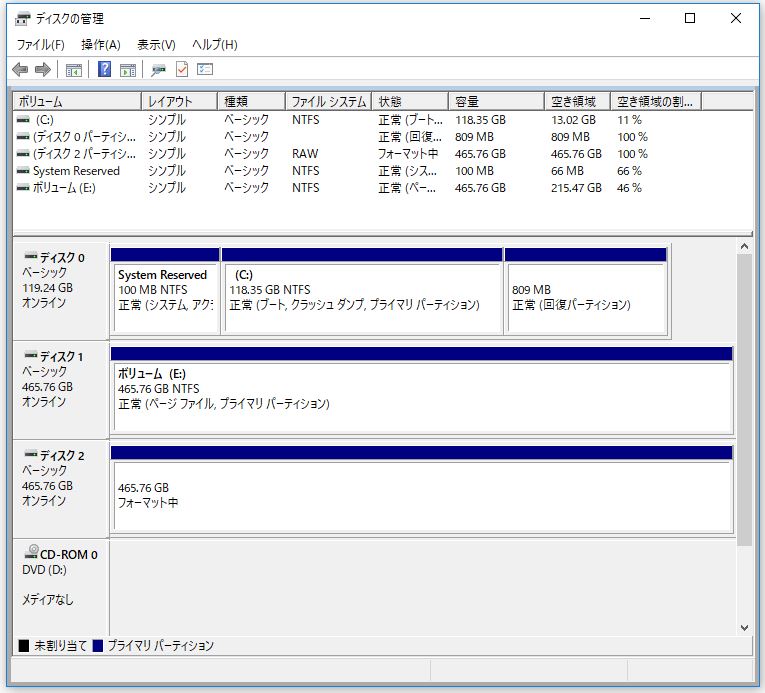Sort by the 状態 column header
Image resolution: width=765 pixels, height=693 pixels.
click(410, 102)
